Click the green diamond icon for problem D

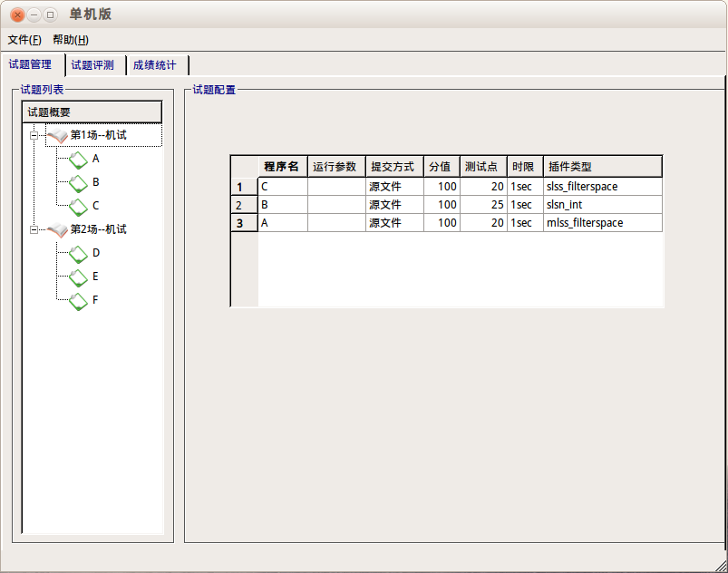(x=79, y=254)
